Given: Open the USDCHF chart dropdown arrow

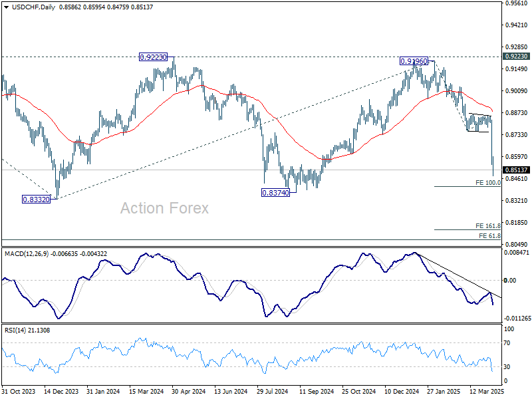Looking at the screenshot, I should (7, 7).
